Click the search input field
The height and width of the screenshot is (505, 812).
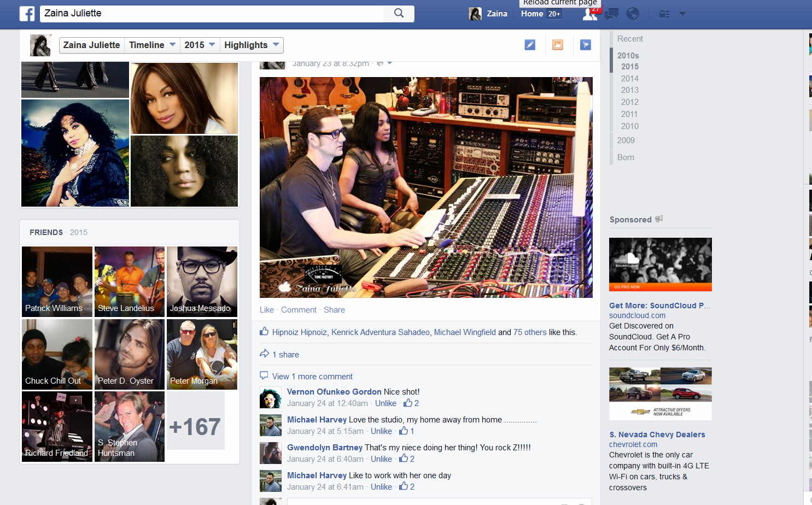[x=212, y=13]
